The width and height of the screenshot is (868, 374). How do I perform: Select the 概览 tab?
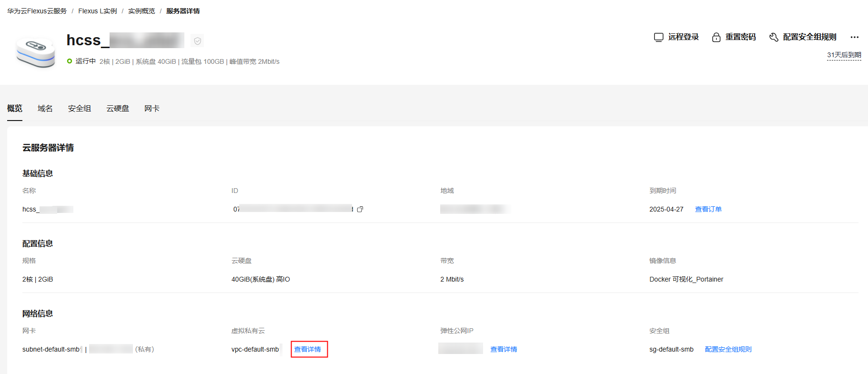click(15, 109)
